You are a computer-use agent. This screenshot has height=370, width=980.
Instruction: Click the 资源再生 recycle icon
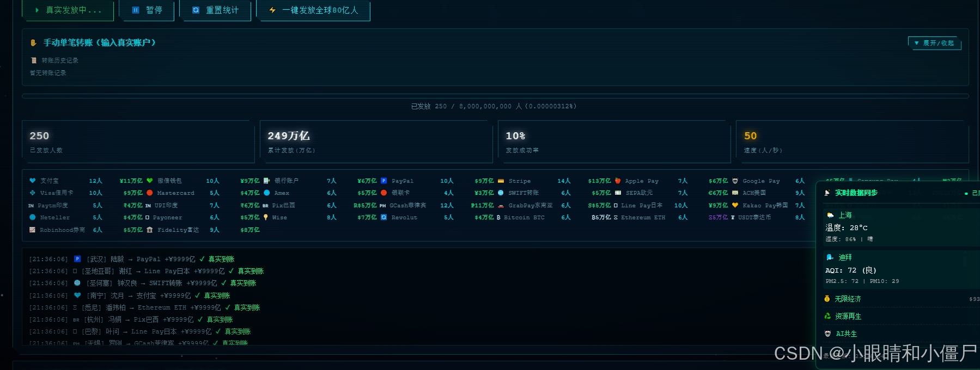pyautogui.click(x=827, y=316)
